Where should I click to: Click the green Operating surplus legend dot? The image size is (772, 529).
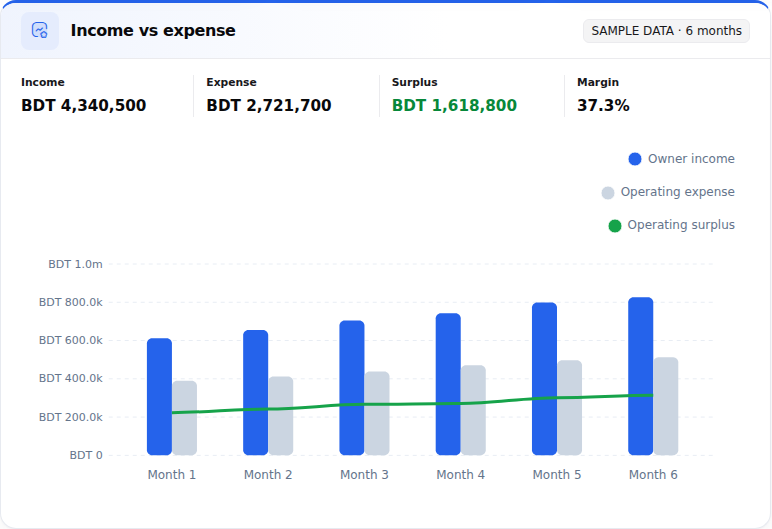[x=614, y=226]
